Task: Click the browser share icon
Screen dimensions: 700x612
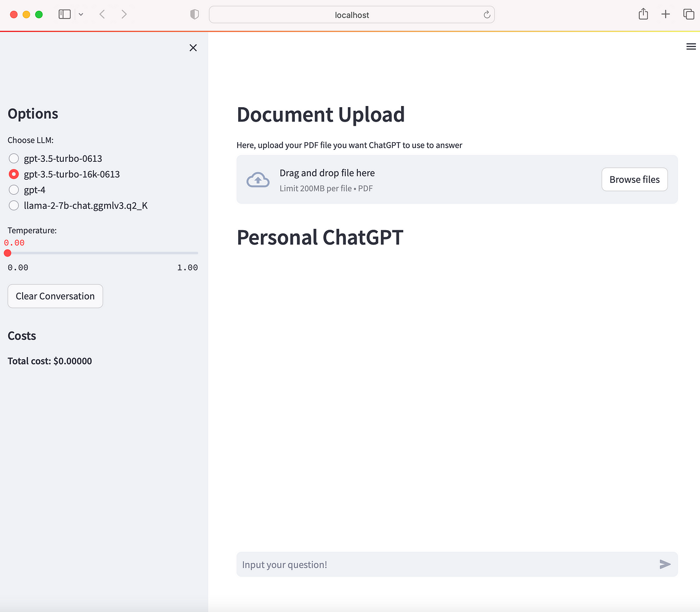Action: (643, 14)
